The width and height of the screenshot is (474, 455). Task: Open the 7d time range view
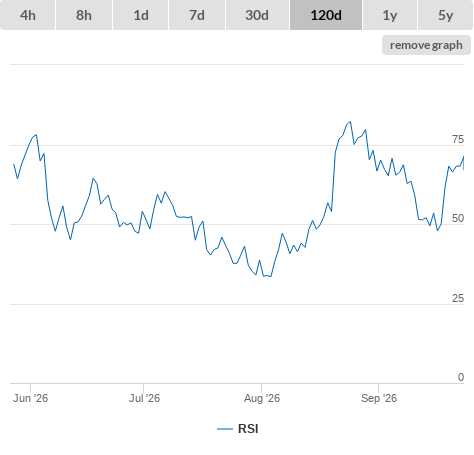197,15
